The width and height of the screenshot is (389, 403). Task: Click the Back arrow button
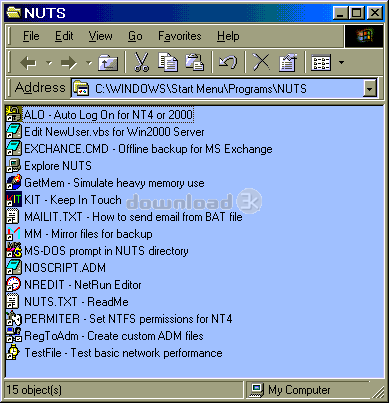28,62
